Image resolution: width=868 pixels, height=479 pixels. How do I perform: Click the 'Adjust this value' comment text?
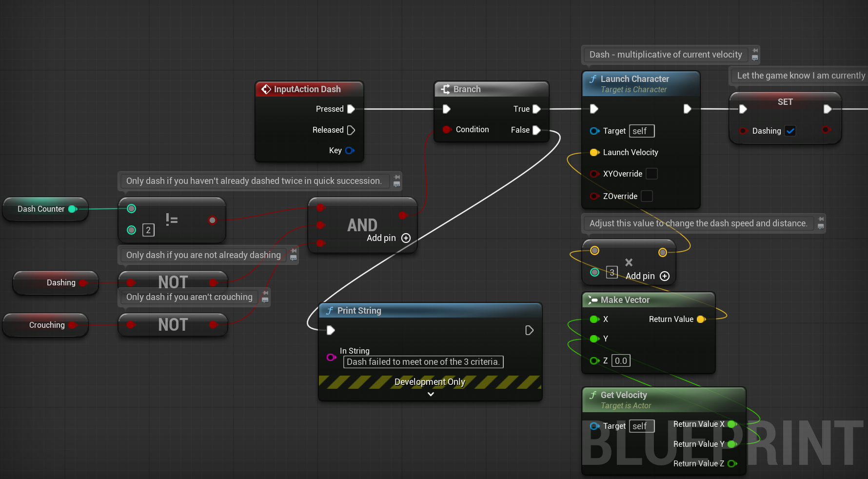click(x=698, y=223)
